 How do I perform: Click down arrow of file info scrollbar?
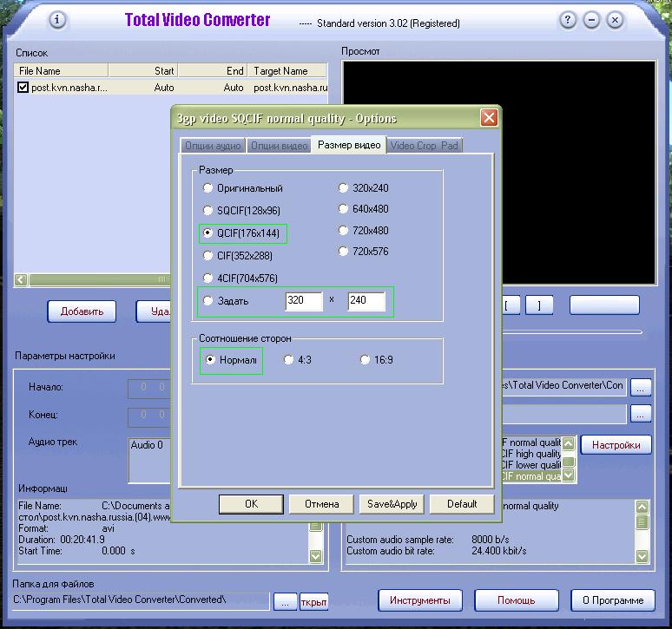(x=316, y=556)
